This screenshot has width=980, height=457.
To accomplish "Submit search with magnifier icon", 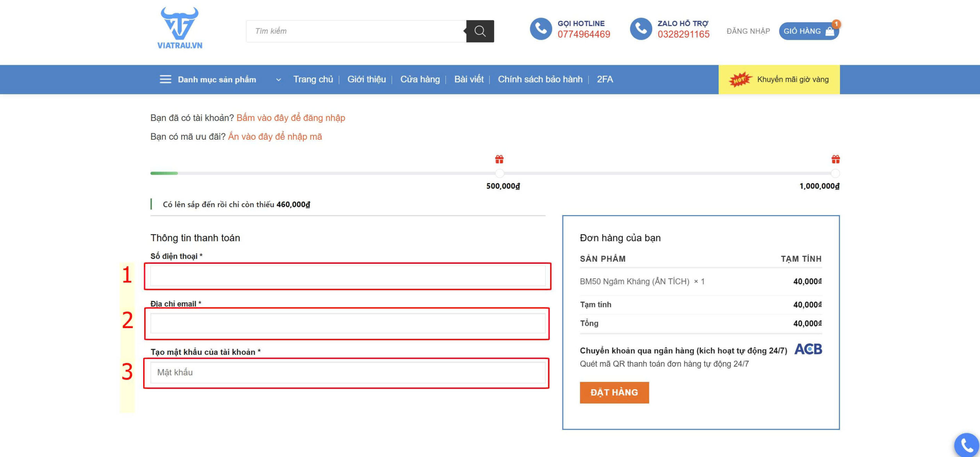I will 480,31.
